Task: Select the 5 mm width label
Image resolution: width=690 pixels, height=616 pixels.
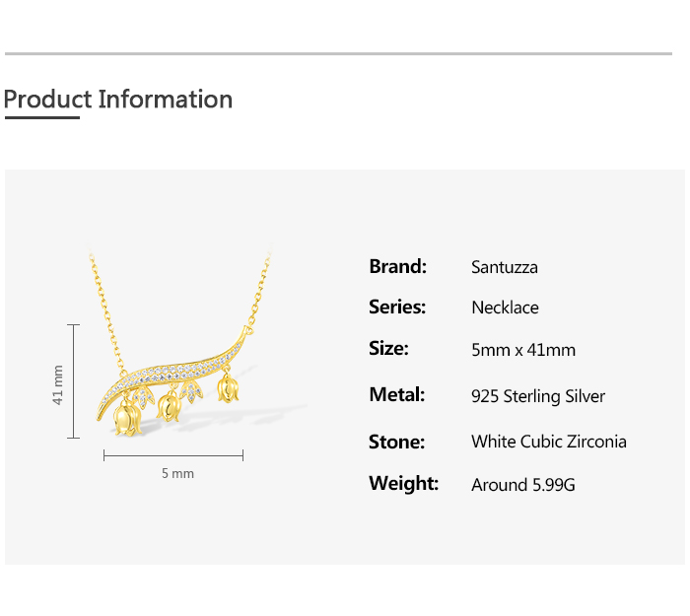Action: [177, 473]
